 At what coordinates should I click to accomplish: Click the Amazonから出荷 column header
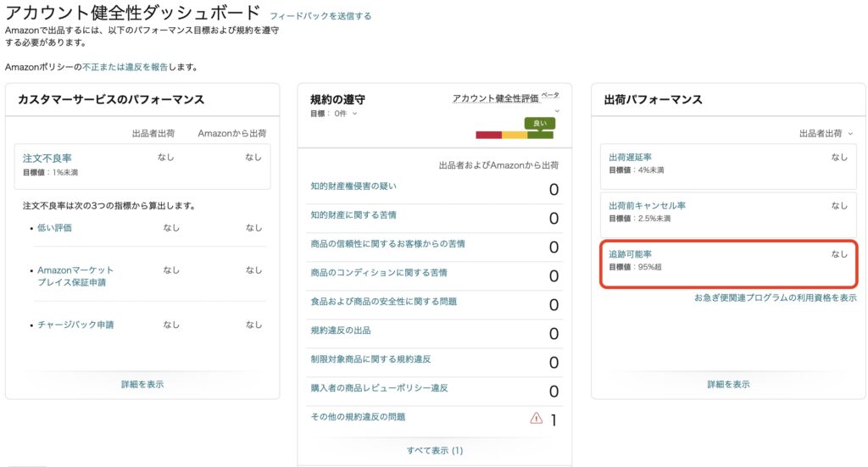coord(232,133)
